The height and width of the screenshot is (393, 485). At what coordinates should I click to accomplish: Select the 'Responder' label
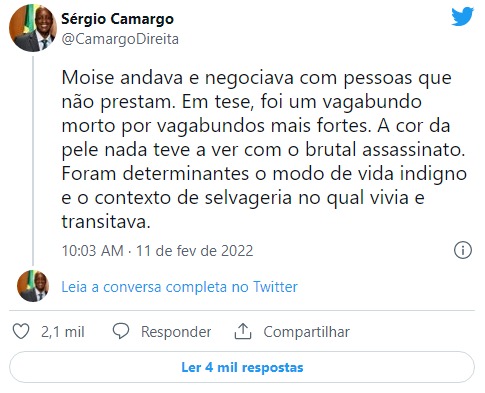[x=176, y=332]
